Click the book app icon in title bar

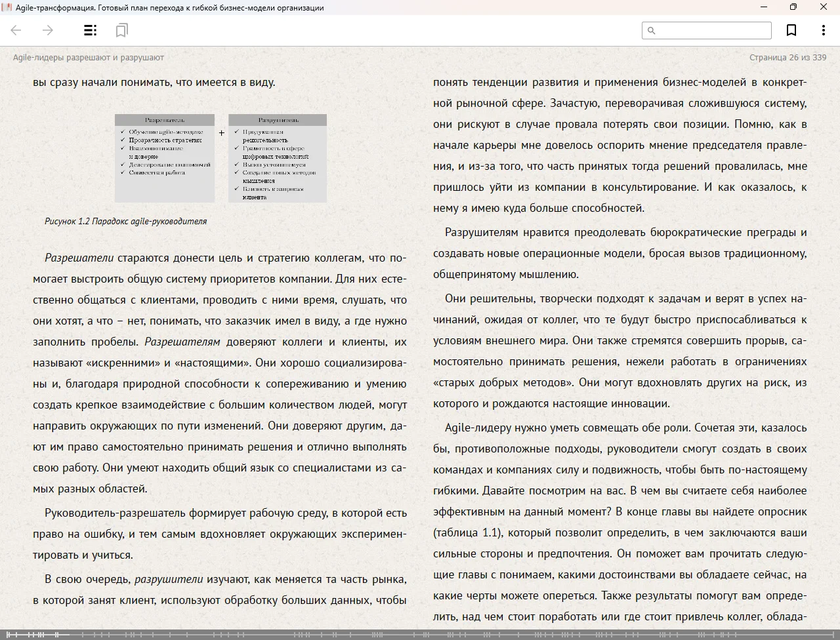(x=7, y=7)
